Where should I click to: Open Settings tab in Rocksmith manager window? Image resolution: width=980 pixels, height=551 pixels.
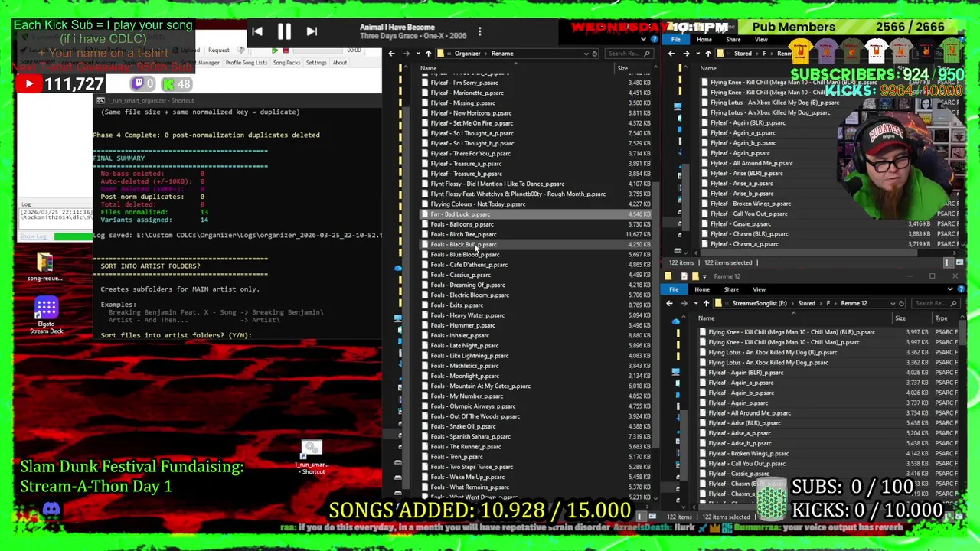[x=316, y=63]
